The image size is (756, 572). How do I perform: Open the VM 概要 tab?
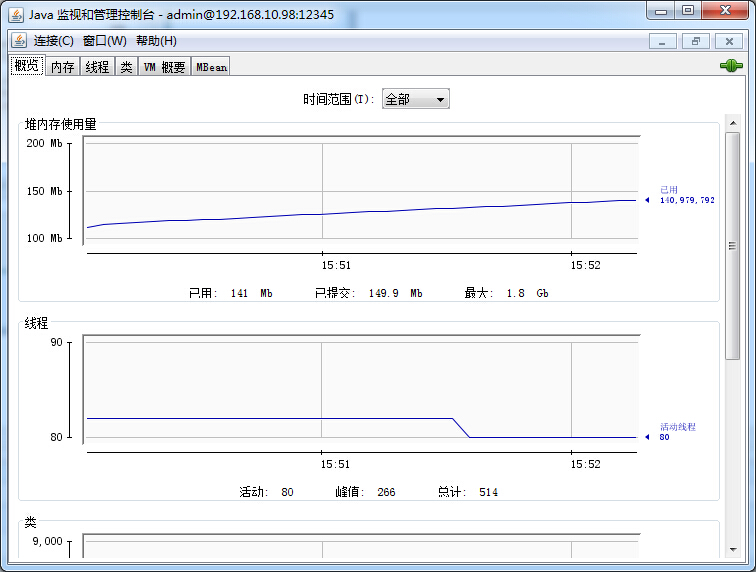[x=164, y=67]
